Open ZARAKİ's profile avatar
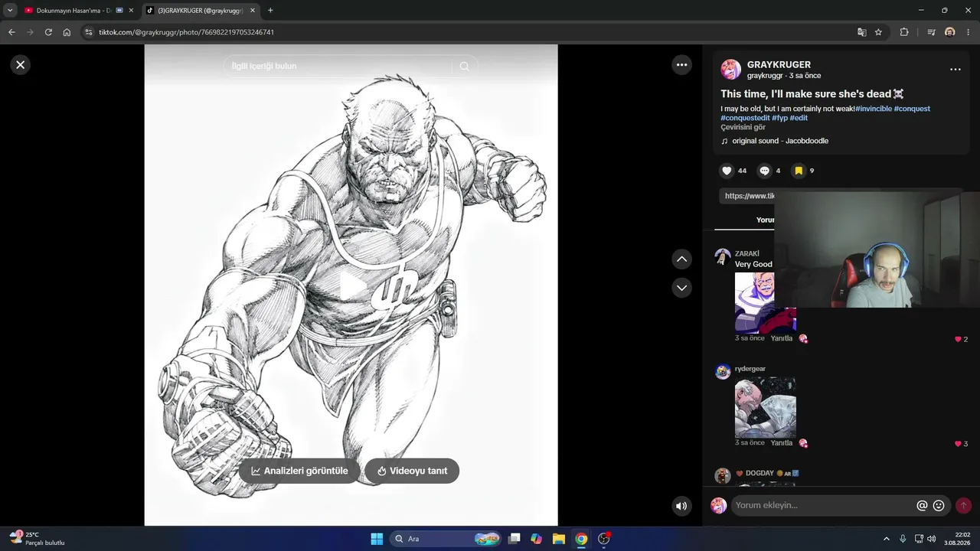 pos(723,256)
